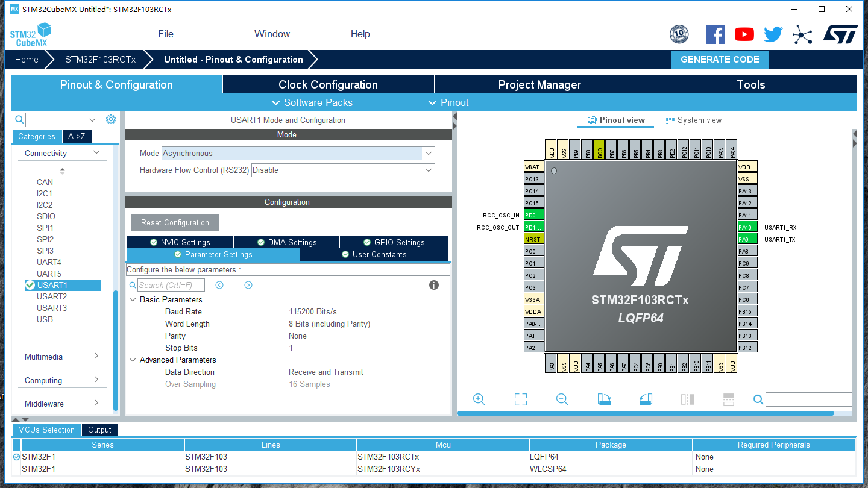Zoom in on the pinout view

(479, 399)
